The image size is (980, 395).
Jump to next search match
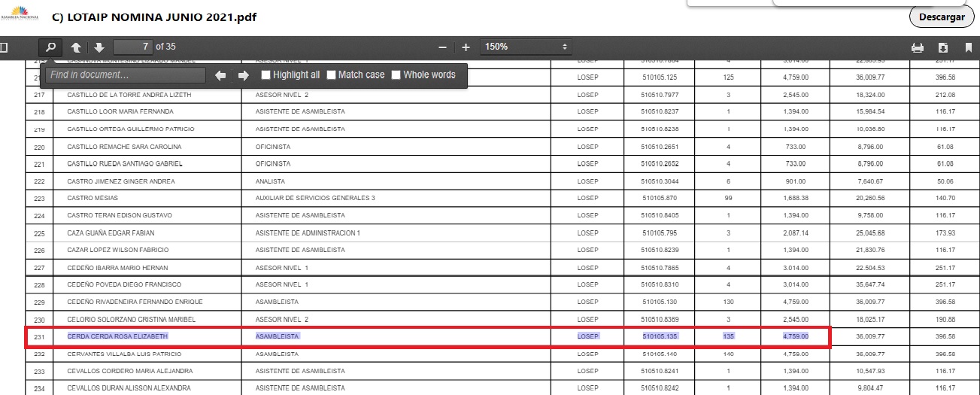coord(243,75)
